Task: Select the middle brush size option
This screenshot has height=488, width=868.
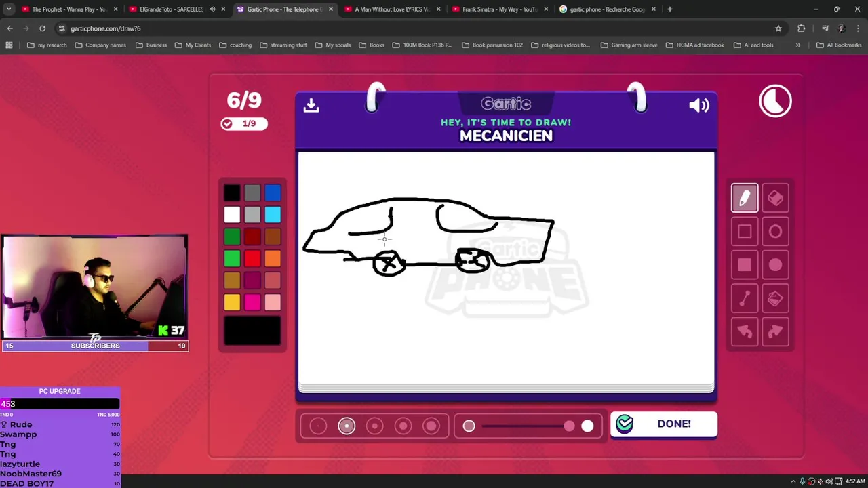Action: point(375,426)
